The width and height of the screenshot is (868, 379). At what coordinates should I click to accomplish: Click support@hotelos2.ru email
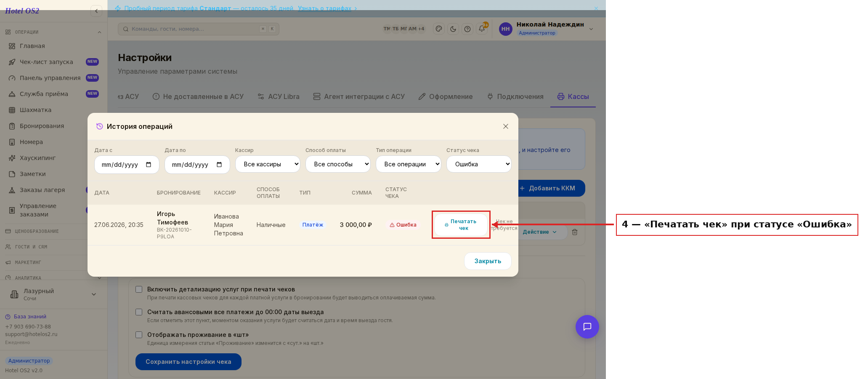pos(31,334)
